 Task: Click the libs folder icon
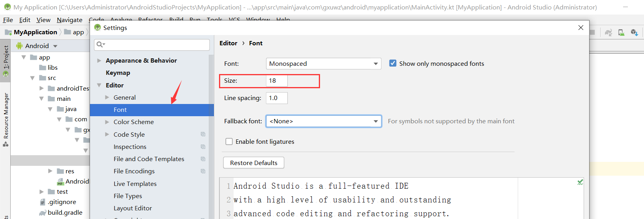[43, 67]
